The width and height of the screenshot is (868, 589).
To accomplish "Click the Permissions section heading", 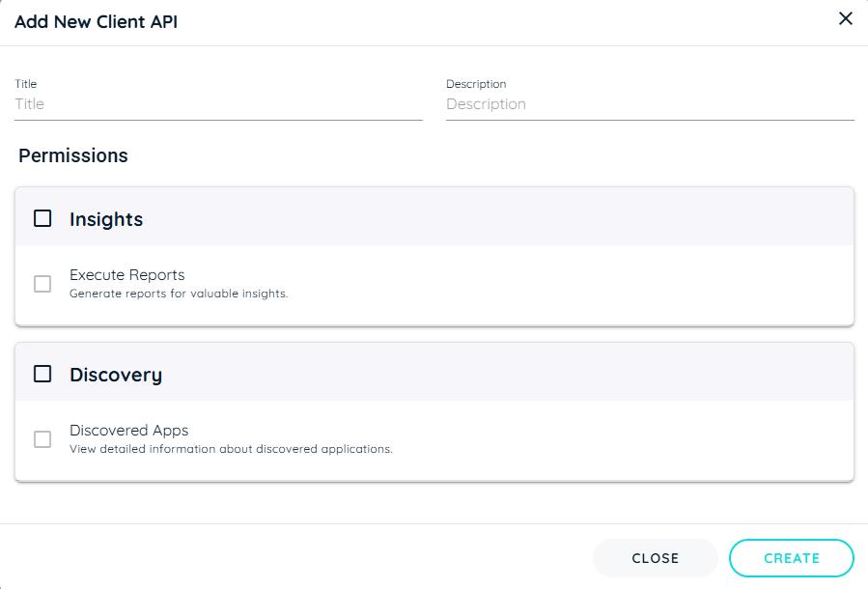I will click(x=73, y=155).
